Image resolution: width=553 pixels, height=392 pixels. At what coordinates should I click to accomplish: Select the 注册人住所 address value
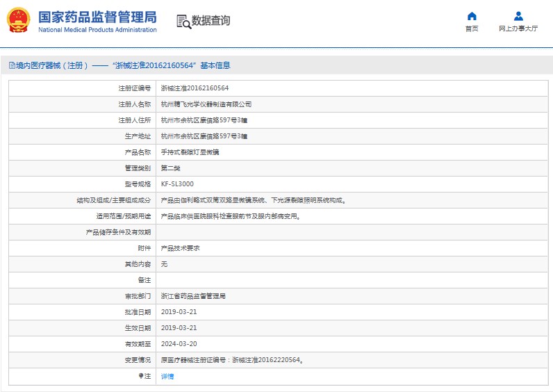coord(204,120)
